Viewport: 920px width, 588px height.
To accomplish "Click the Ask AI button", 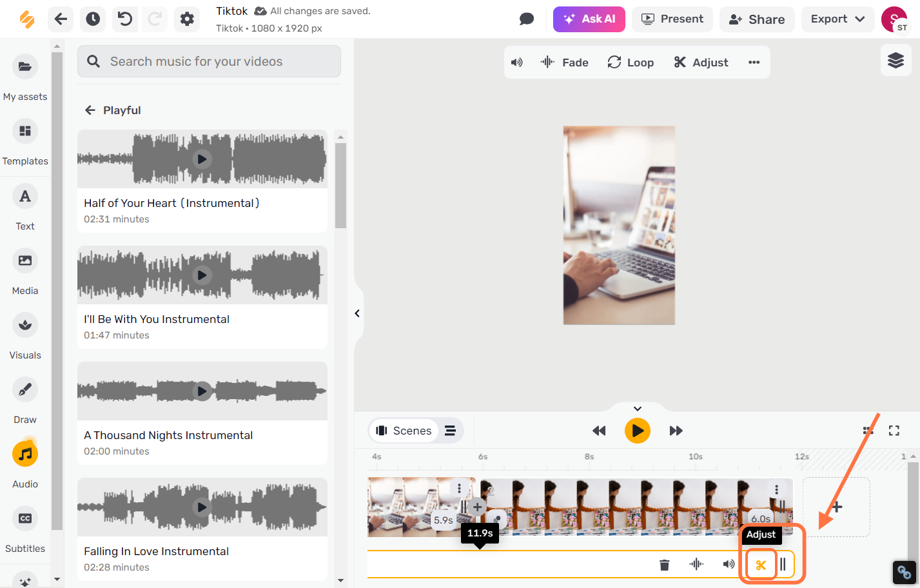I will click(589, 19).
